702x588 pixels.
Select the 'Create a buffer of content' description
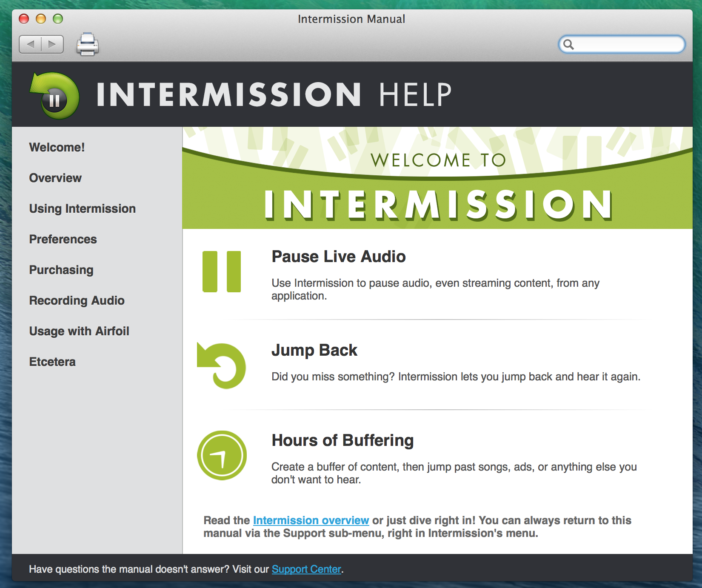pyautogui.click(x=454, y=473)
